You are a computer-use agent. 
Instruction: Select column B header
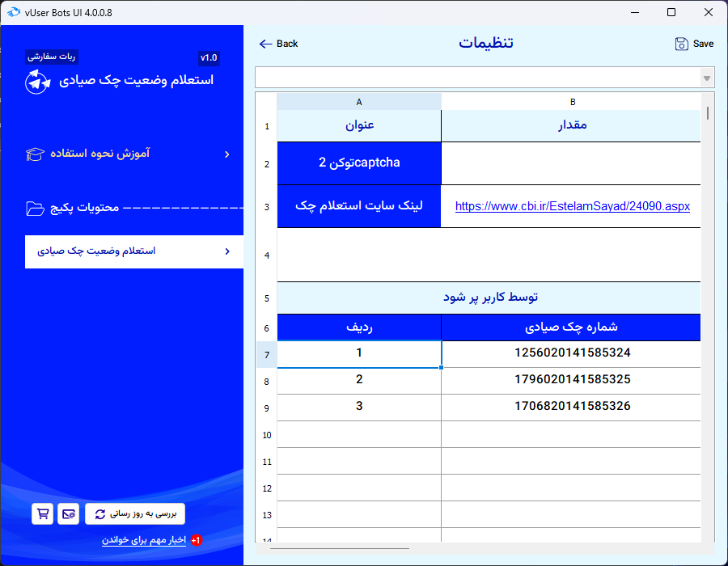[573, 102]
